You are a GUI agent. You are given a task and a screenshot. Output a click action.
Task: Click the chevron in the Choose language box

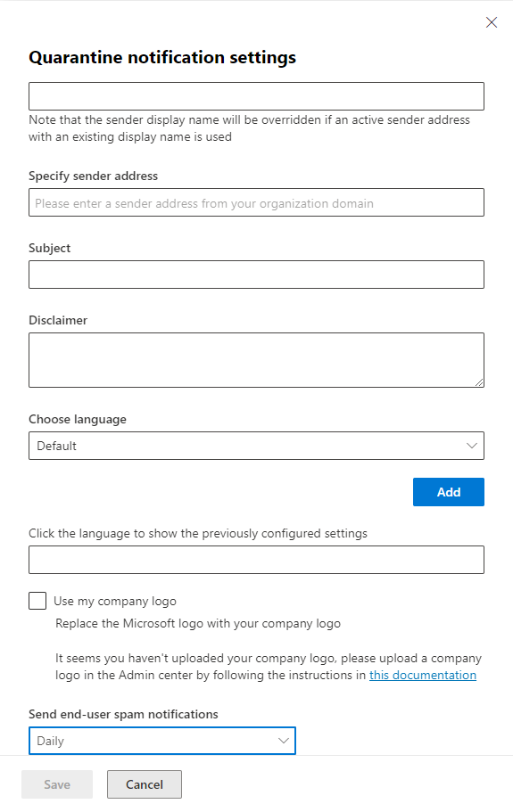click(x=472, y=446)
